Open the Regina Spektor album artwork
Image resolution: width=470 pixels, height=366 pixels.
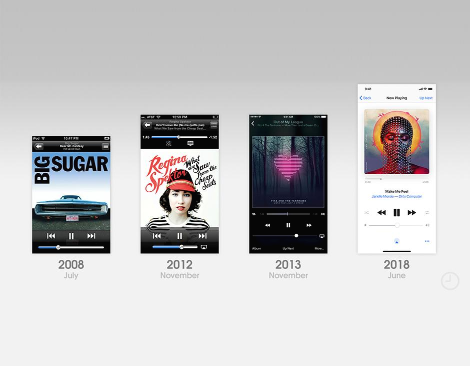point(180,188)
